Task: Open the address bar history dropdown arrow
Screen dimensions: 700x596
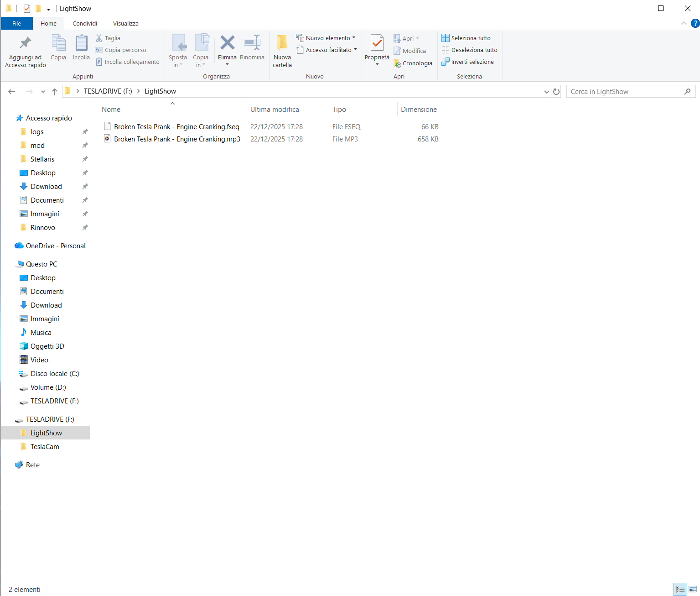Action: coord(546,92)
